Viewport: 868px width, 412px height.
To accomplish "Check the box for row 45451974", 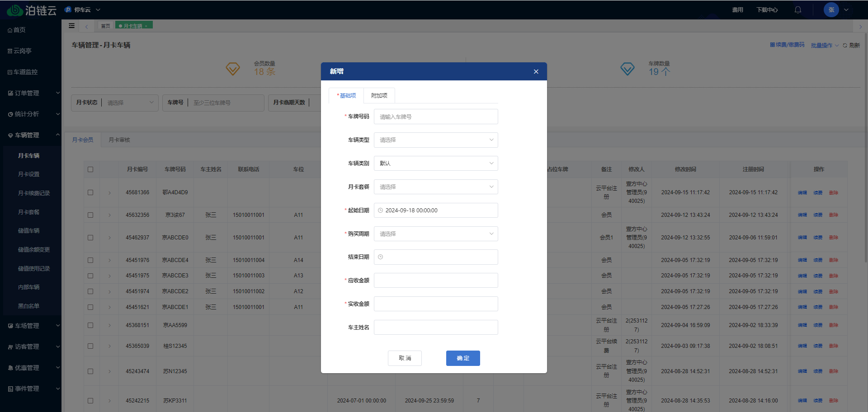I will coord(90,291).
